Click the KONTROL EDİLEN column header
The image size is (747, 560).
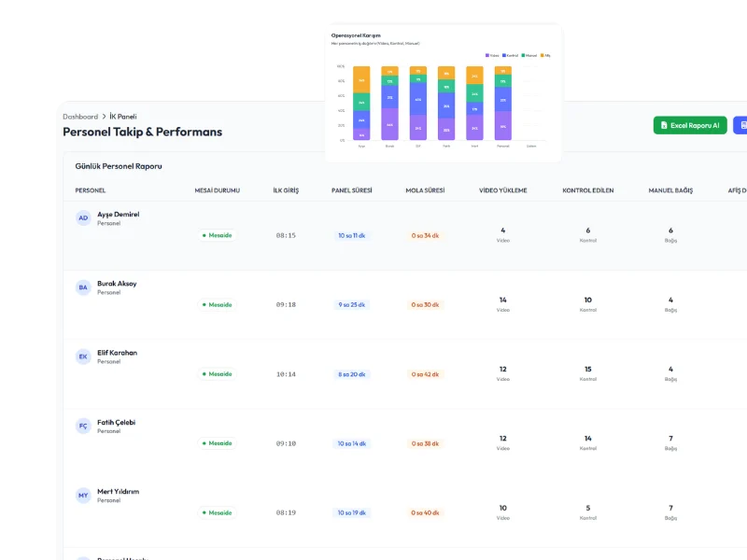[x=588, y=190]
